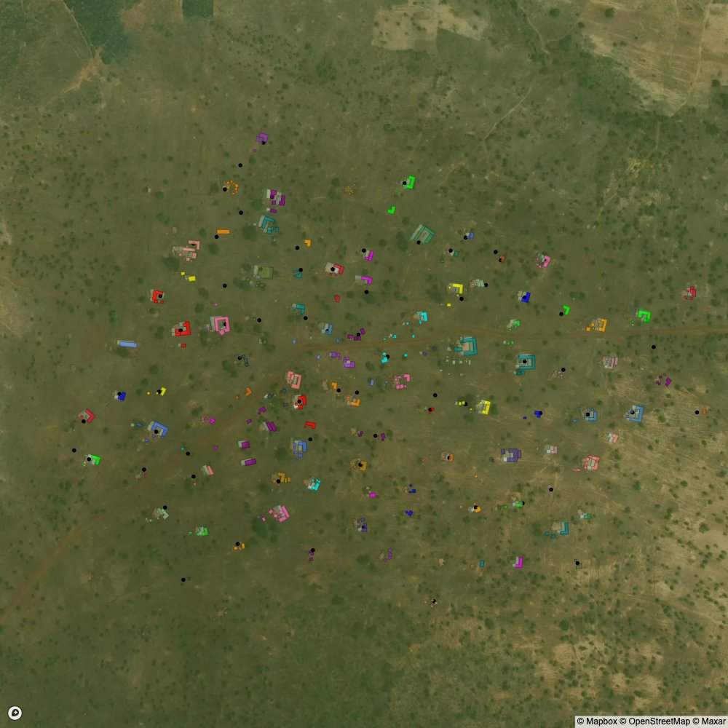This screenshot has height=728, width=728.
Task: Click the southernmost black point marker
Action: (434, 601)
